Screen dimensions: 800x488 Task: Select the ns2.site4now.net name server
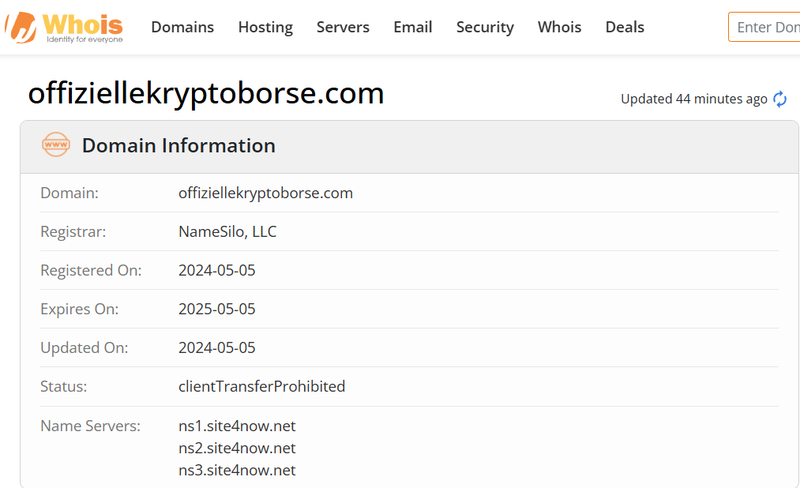pos(237,448)
